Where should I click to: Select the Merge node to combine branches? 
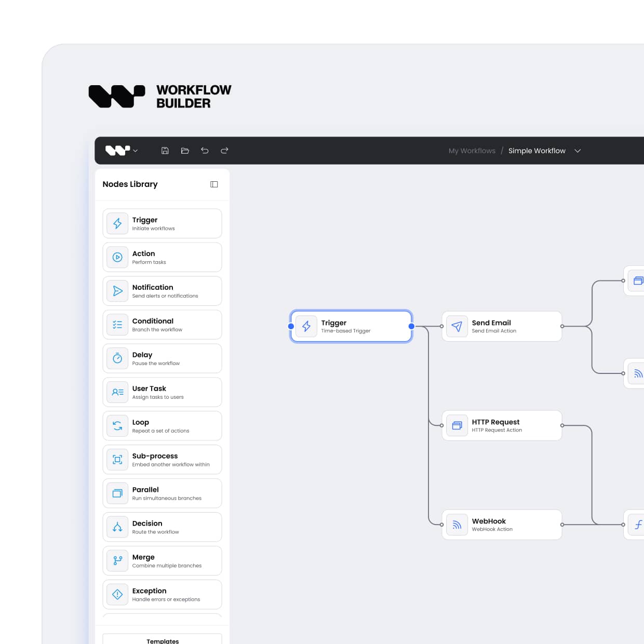tap(162, 560)
